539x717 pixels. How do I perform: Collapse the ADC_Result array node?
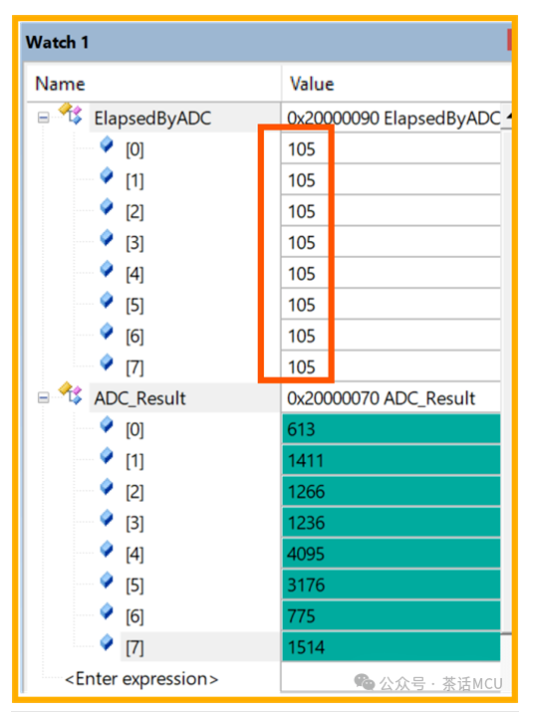point(43,398)
